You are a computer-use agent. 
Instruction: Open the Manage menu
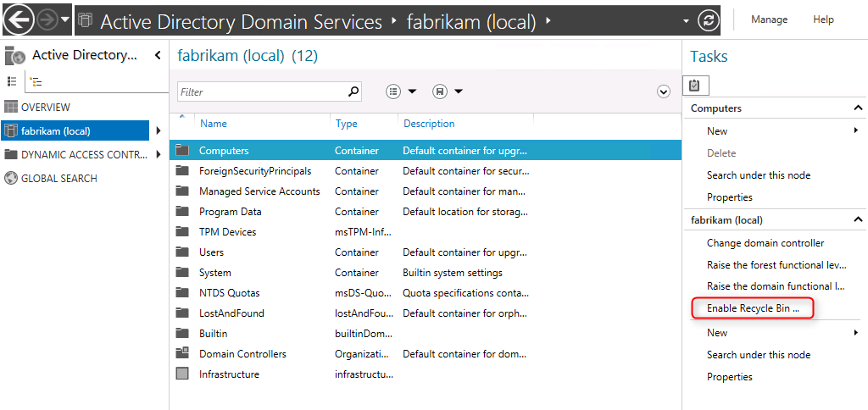[x=769, y=19]
